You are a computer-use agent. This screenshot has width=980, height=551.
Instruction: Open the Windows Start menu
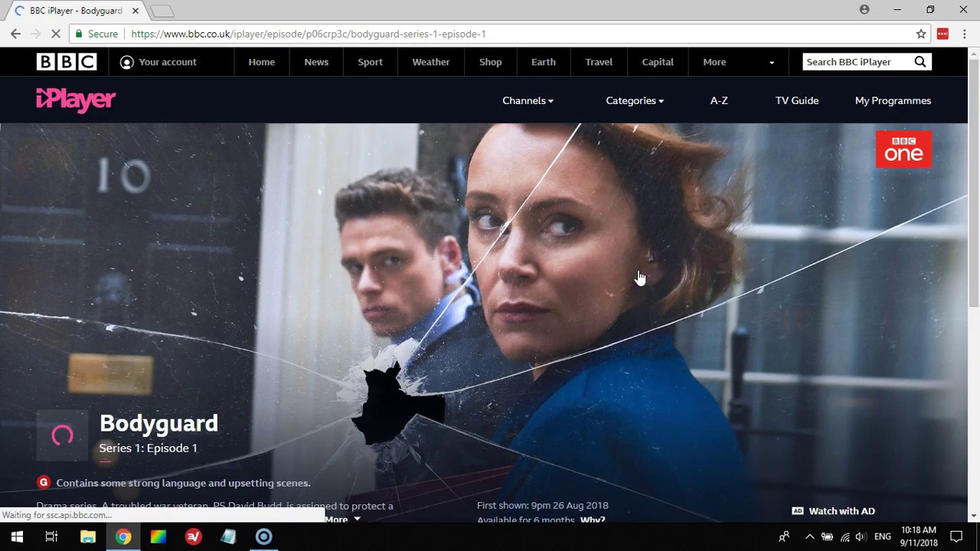click(x=17, y=536)
